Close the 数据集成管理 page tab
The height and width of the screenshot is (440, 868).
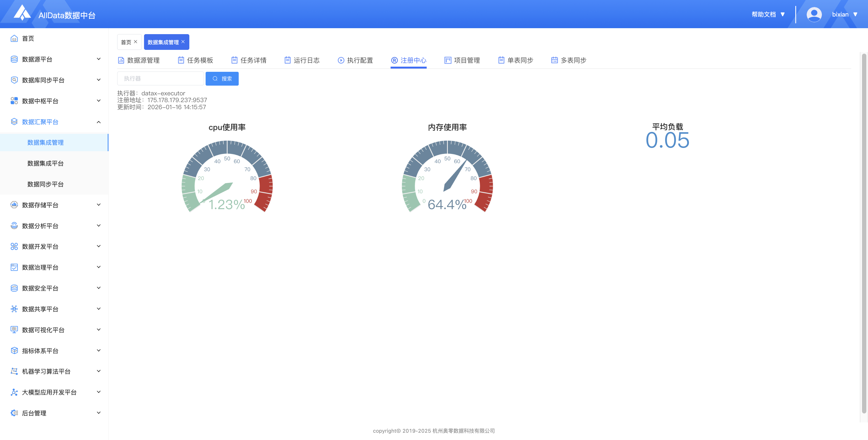click(x=183, y=42)
